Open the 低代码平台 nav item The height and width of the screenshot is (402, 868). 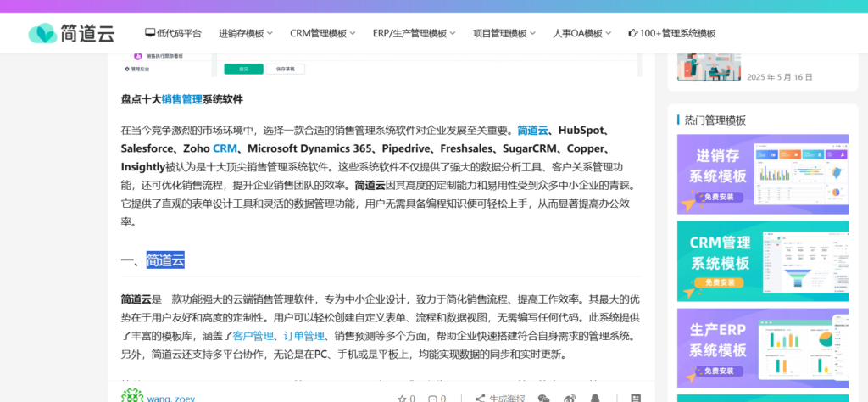click(174, 34)
